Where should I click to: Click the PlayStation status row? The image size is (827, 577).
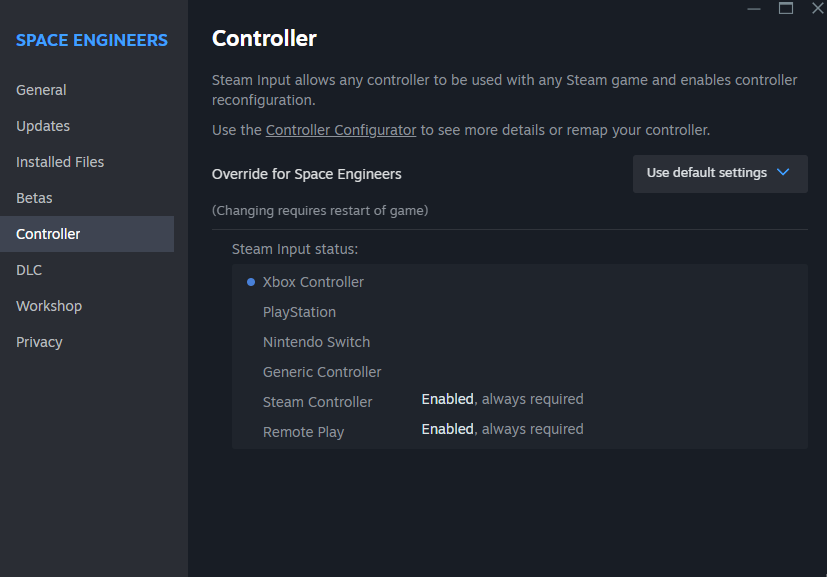click(299, 312)
